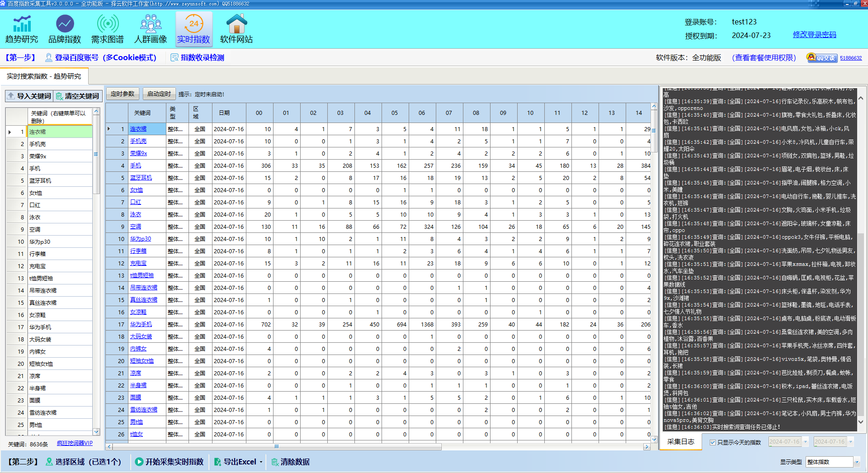868x473 pixels.
Task: Open 查看套餐使用权限 link
Action: [764, 57]
